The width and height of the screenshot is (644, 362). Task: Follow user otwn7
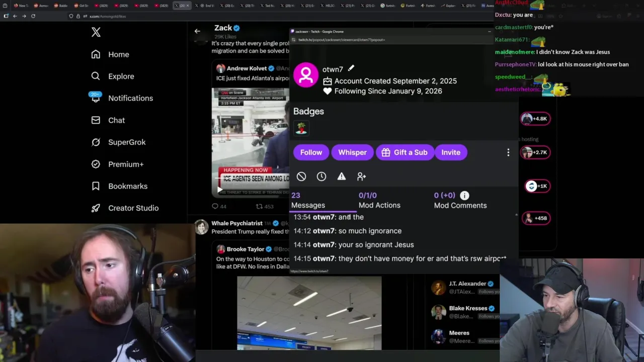[311, 152]
